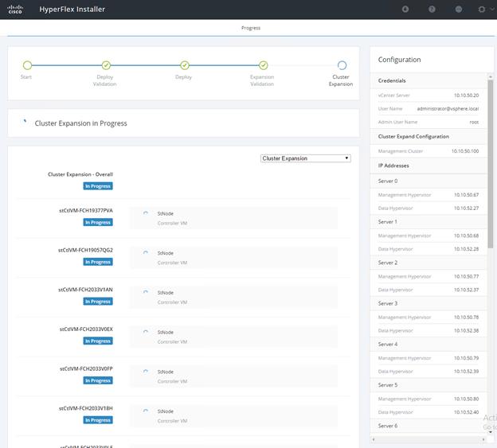The height and width of the screenshot is (448, 497).
Task: Click the Server 1 section header
Action: tap(429, 222)
